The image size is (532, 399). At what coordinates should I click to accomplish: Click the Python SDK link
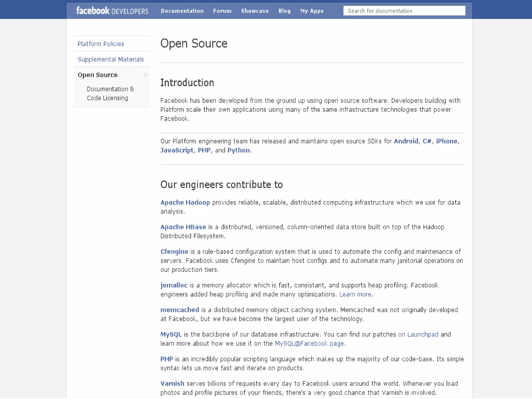pyautogui.click(x=238, y=150)
